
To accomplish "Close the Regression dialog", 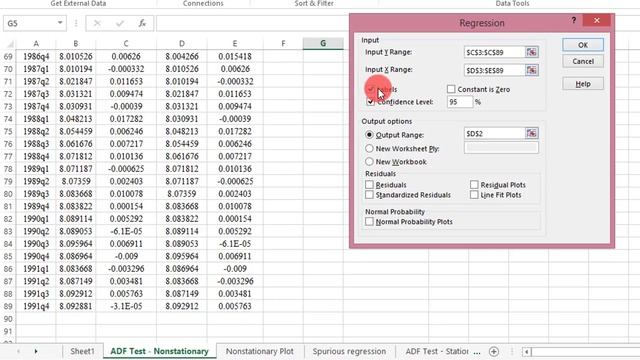I will coord(596,20).
